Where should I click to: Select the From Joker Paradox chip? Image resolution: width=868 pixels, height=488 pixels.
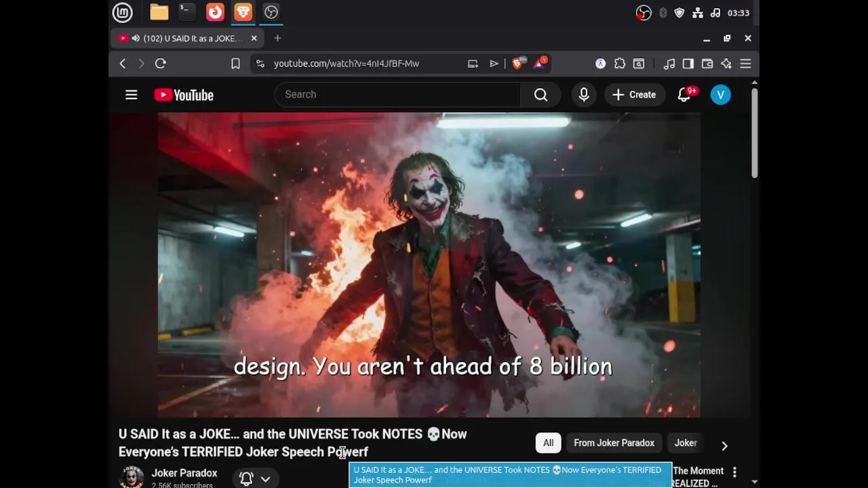614,443
